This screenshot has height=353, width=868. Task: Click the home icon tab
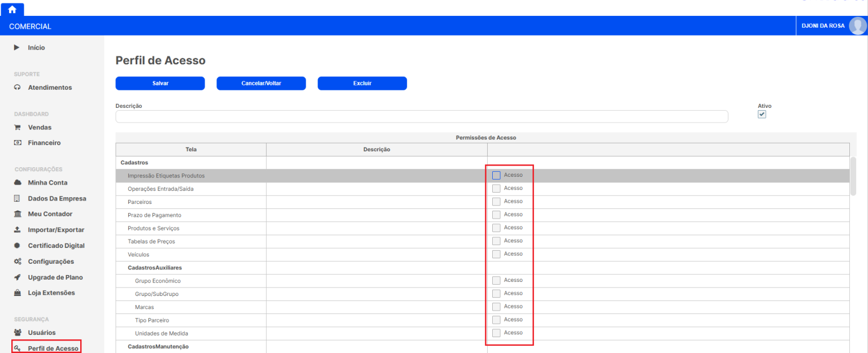(12, 10)
